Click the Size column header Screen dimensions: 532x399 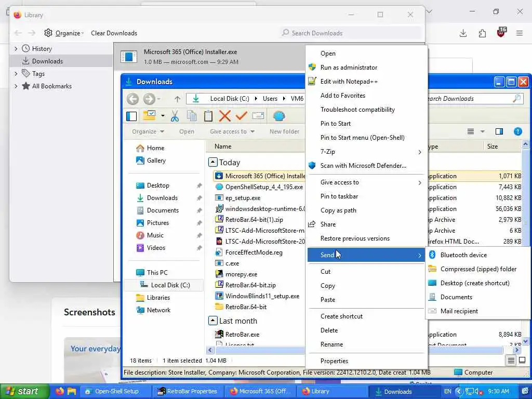click(493, 146)
